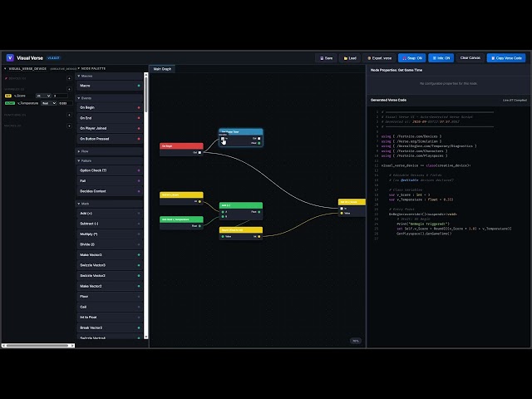Select the Main Graph tab
This screenshot has width=532, height=399.
[162, 69]
